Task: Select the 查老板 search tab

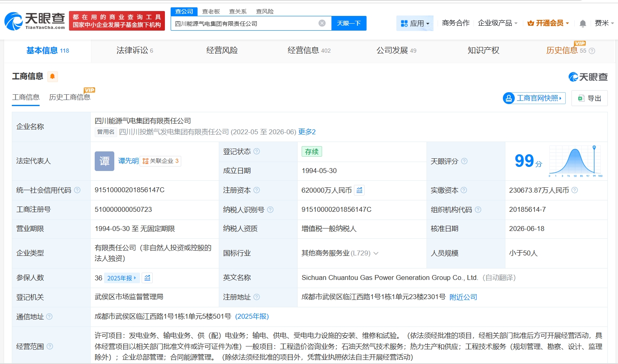Action: [x=211, y=11]
